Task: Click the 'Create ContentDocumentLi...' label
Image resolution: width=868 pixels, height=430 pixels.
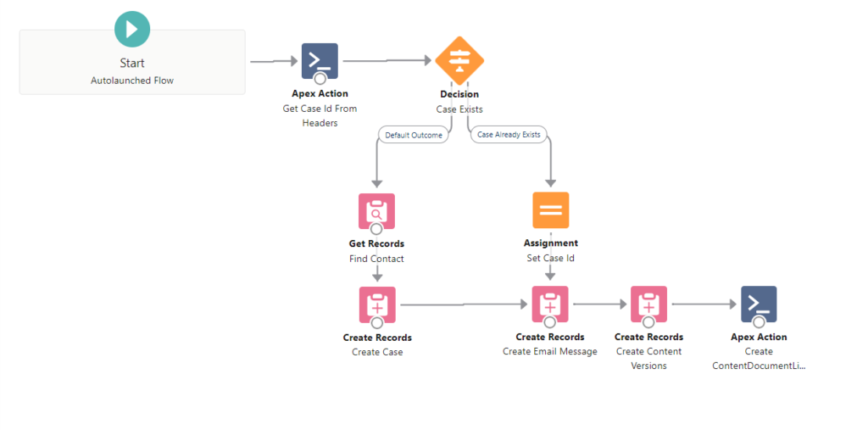Action: tap(759, 359)
